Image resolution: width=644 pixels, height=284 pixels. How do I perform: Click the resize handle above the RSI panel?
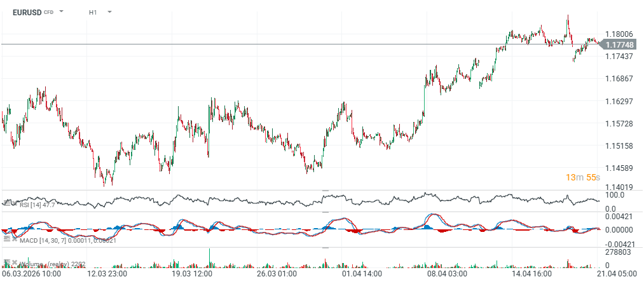click(x=326, y=191)
